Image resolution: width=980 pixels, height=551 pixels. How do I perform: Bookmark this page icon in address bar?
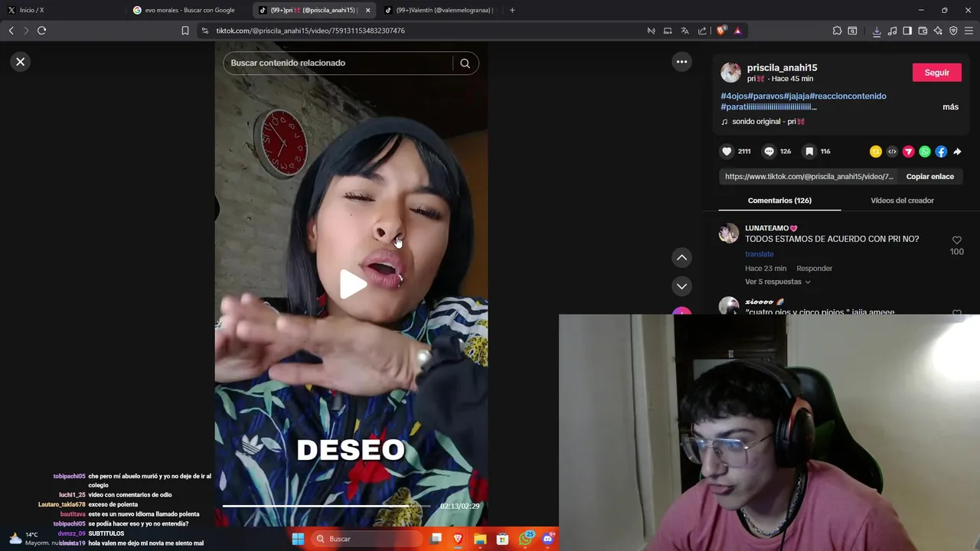pyautogui.click(x=185, y=31)
